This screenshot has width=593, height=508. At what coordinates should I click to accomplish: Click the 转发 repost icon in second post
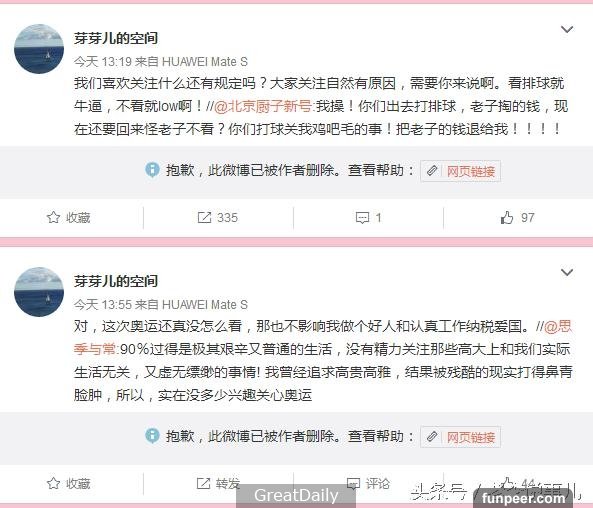203,483
